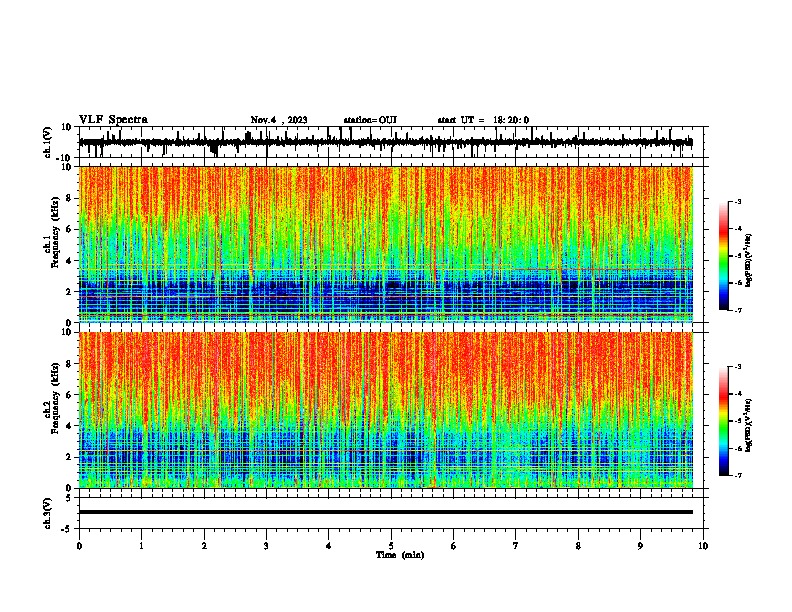Click the "4" kHz tick of ch.2 spectrogram
The width and height of the screenshot is (792, 612).
[69, 426]
